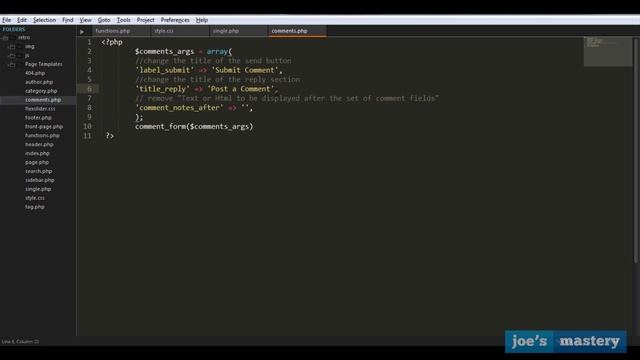Image resolution: width=640 pixels, height=360 pixels.
Task: Click the '$comments_args' variable on line 2
Action: (164, 52)
